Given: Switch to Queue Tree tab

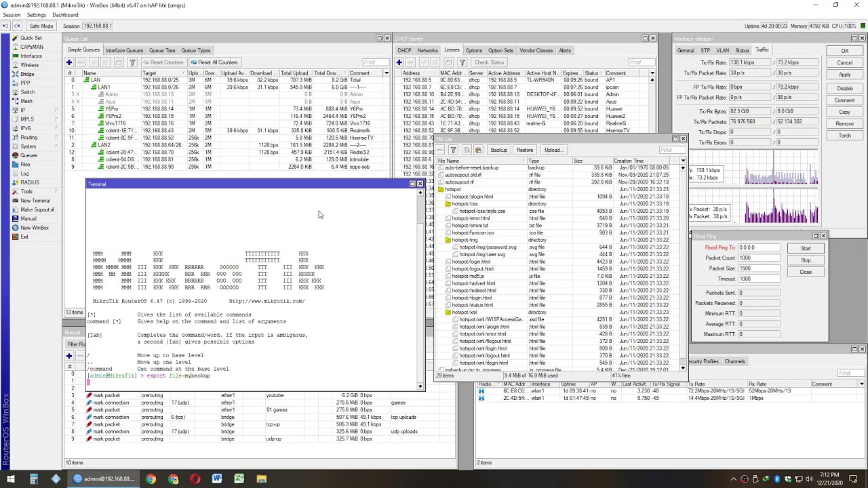Looking at the screenshot, I should pyautogui.click(x=162, y=50).
